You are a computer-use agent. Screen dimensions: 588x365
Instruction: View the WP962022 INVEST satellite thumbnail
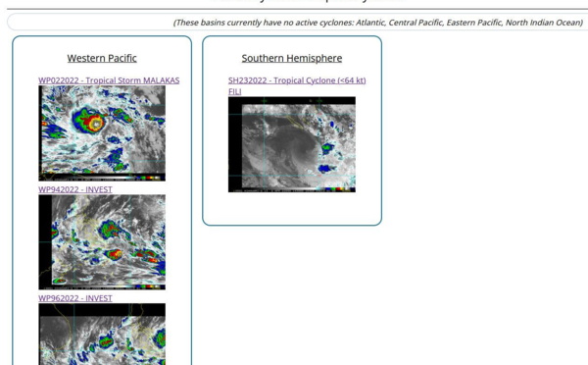tap(102, 335)
